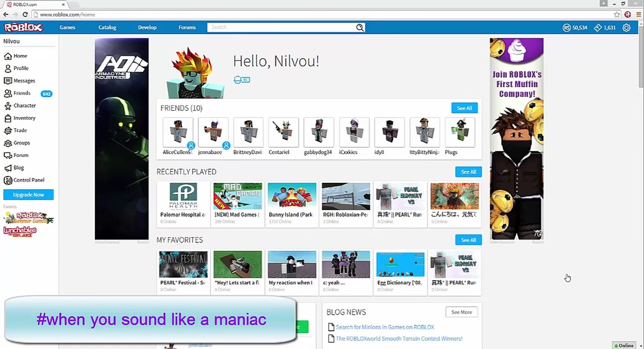Bookmark the page with the star icon
Screen dimensions: 644x349
tap(617, 15)
